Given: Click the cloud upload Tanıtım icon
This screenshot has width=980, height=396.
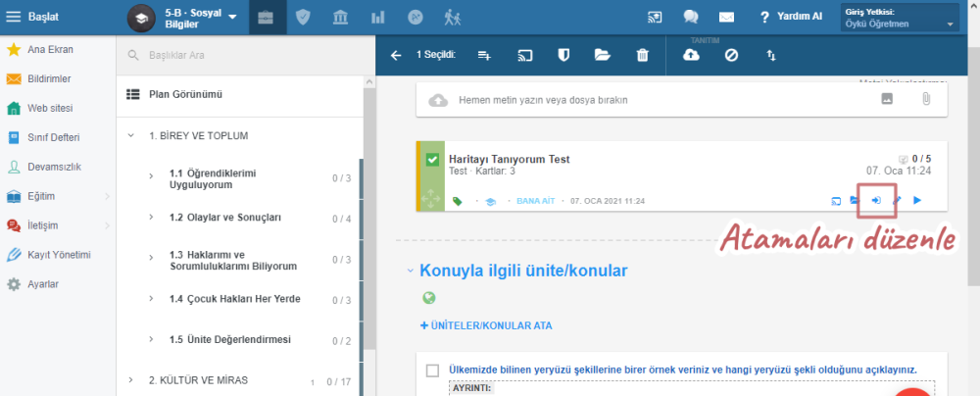Looking at the screenshot, I should (x=691, y=56).
